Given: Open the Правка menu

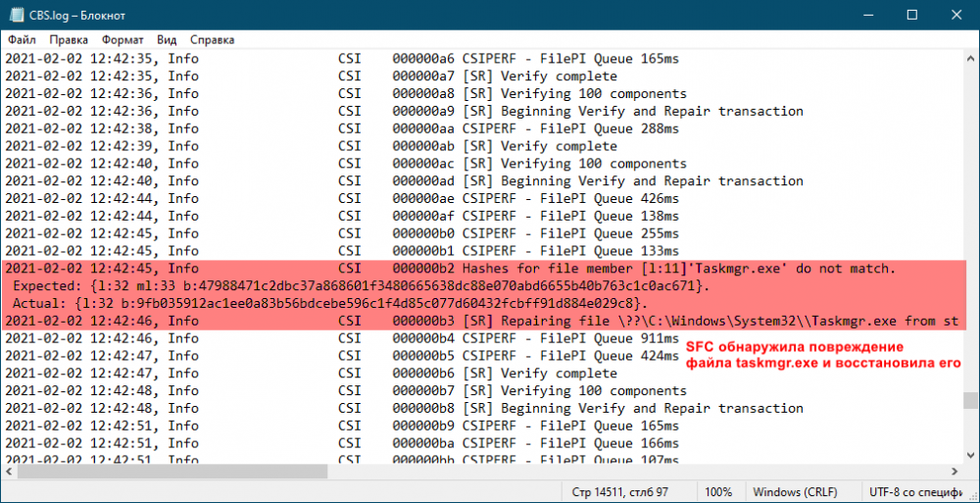Looking at the screenshot, I should (x=69, y=40).
